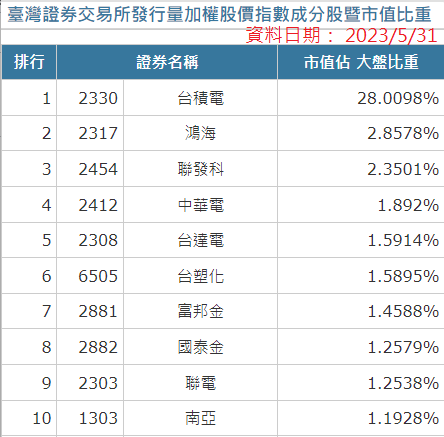Select rank cell 2 in 鴻海 row

pyautogui.click(x=29, y=133)
